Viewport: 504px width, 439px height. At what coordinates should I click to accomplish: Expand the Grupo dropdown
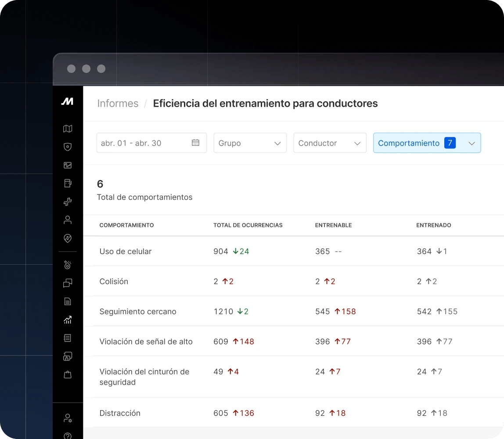pos(250,143)
